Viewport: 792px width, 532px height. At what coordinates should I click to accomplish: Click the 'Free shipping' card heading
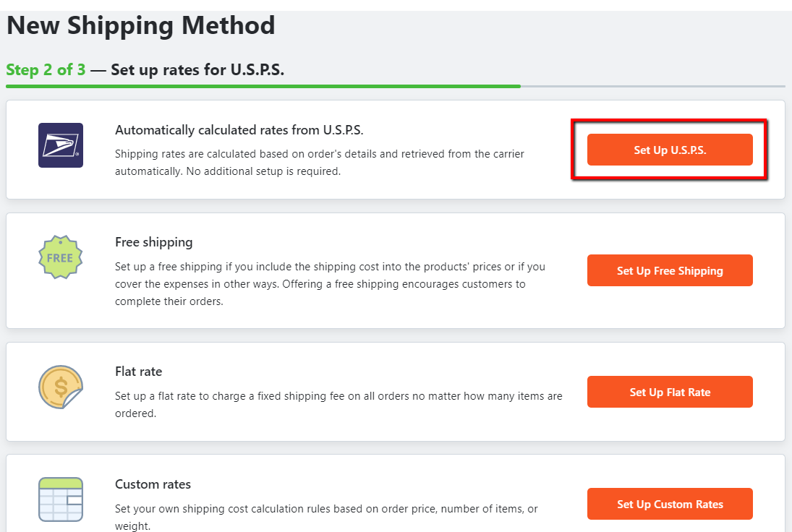coord(153,242)
